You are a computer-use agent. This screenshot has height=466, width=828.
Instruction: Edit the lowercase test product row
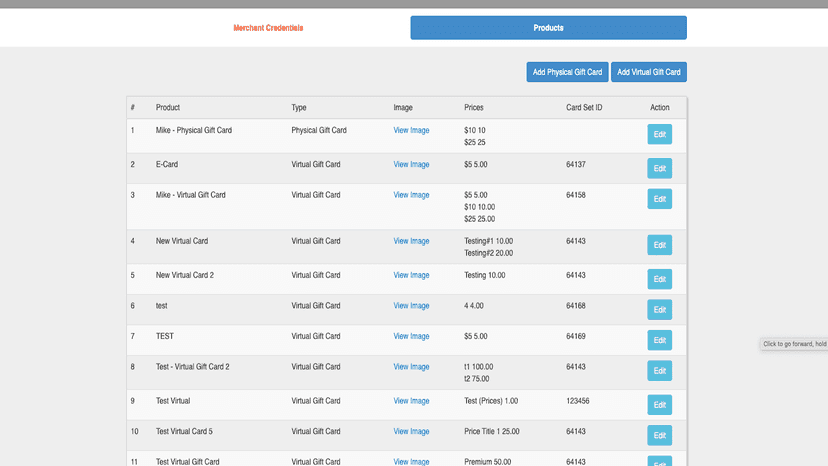click(660, 310)
